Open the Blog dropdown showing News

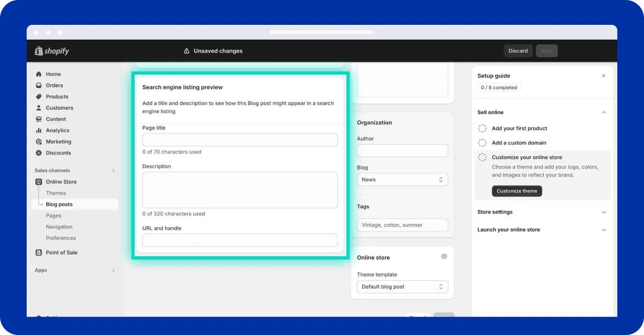(402, 179)
